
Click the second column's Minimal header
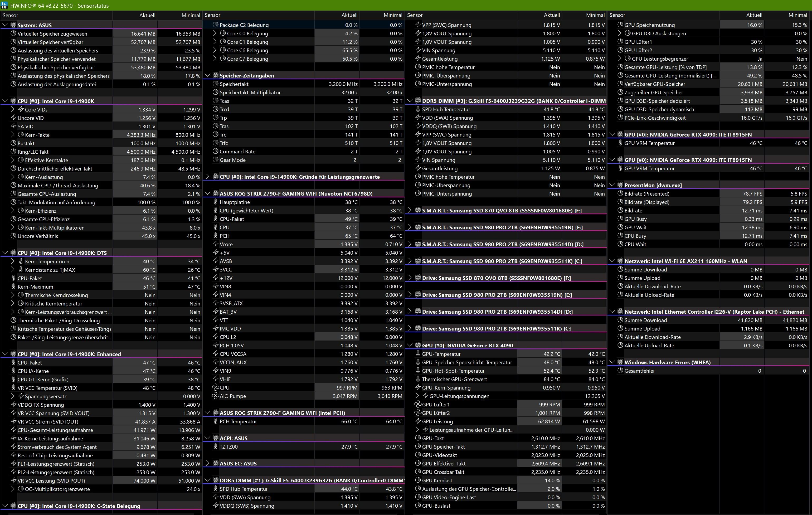pyautogui.click(x=382, y=15)
